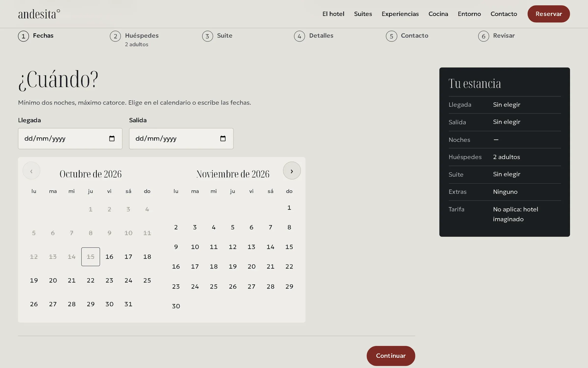Click the 'Tu estancia' summary heading
Screen dimensions: 588x368
point(475,84)
